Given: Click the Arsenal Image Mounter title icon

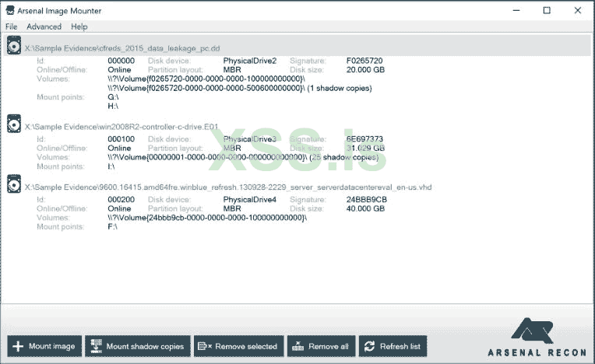Looking at the screenshot, I should tap(10, 11).
